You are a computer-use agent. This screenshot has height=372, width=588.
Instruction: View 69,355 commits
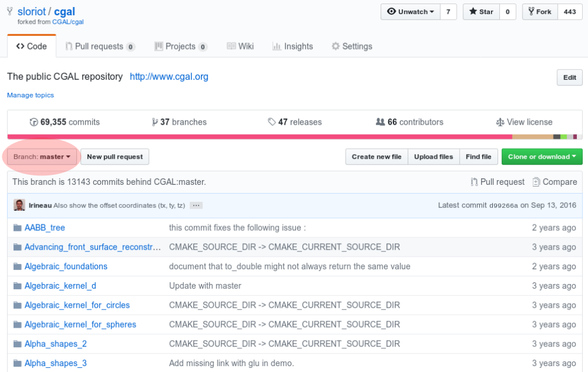[x=65, y=122]
